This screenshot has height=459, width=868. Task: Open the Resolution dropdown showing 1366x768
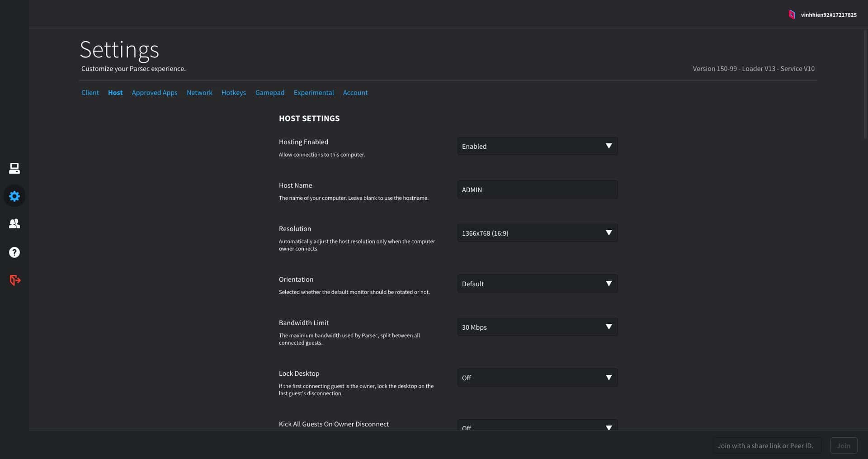click(x=537, y=233)
